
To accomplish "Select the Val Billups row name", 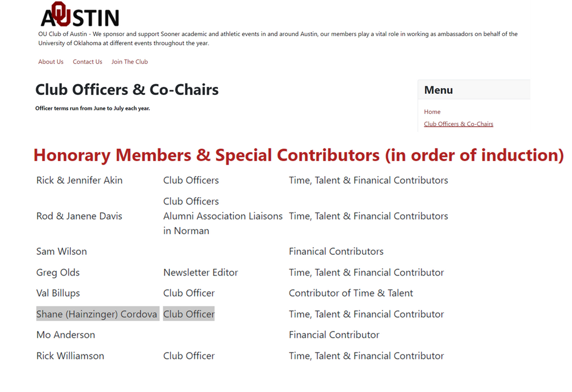I will click(58, 293).
